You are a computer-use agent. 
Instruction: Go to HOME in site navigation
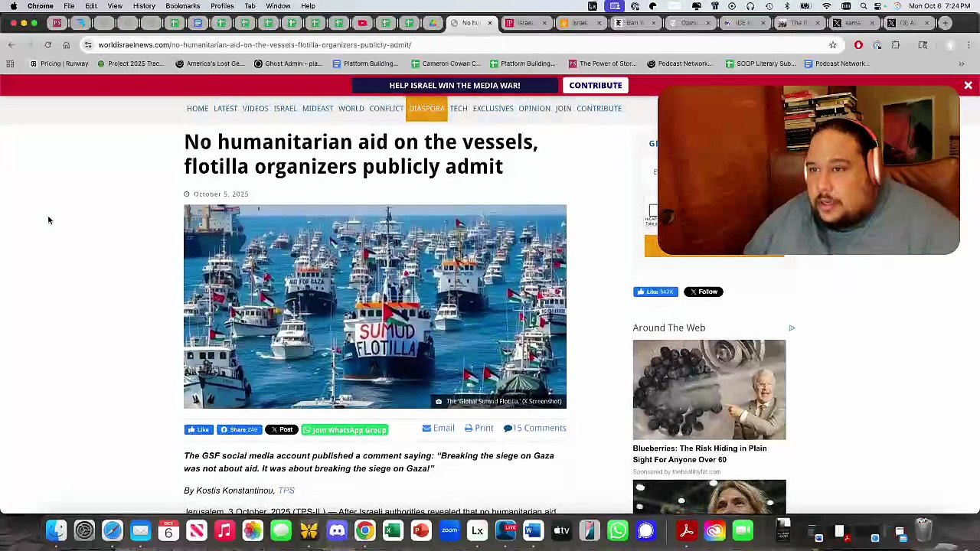198,109
